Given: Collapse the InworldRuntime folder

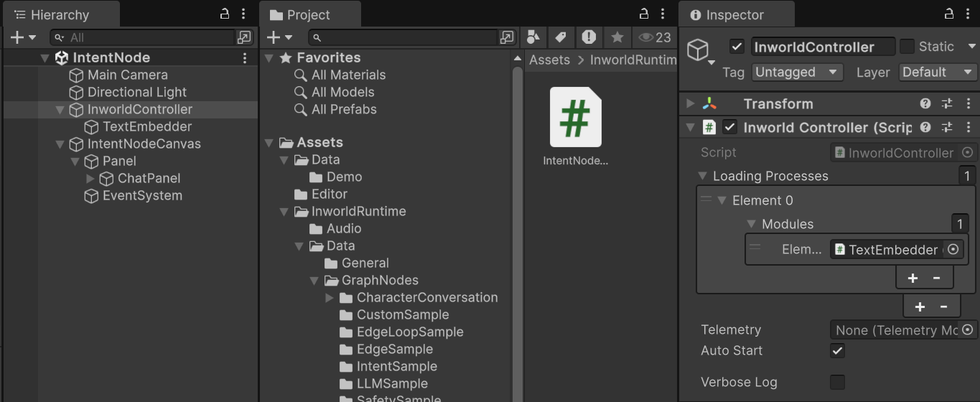Looking at the screenshot, I should 284,212.
